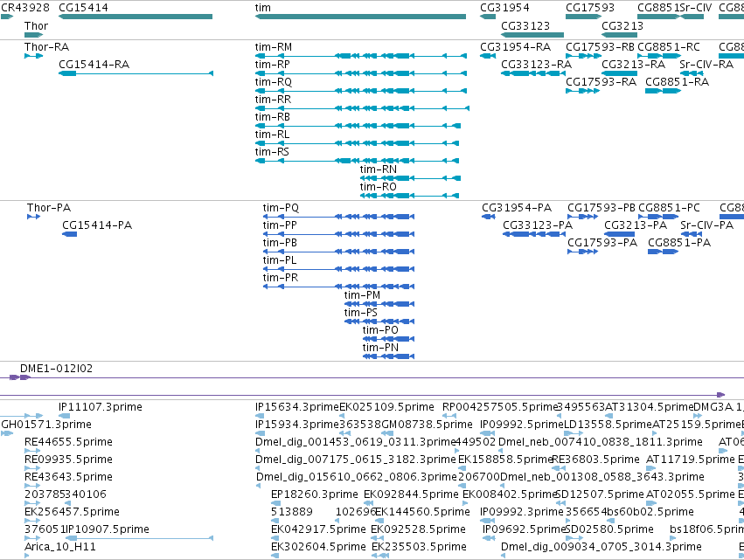Select the Thor gene label
This screenshot has width=744, height=560.
37,26
